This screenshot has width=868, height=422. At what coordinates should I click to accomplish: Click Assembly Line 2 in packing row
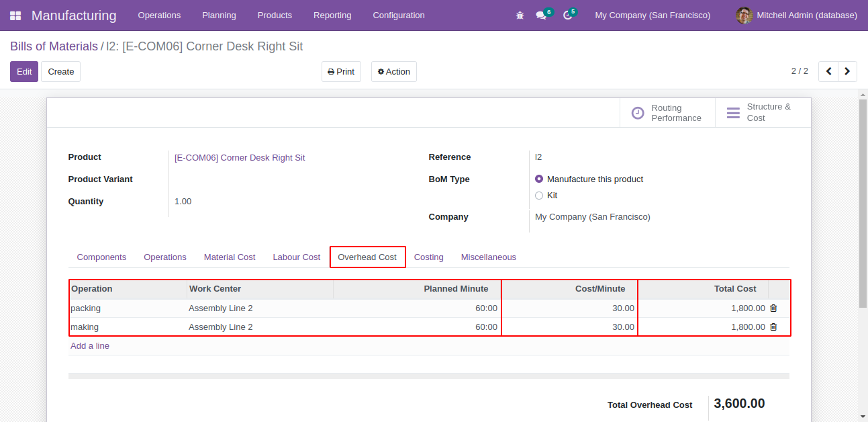coord(221,308)
